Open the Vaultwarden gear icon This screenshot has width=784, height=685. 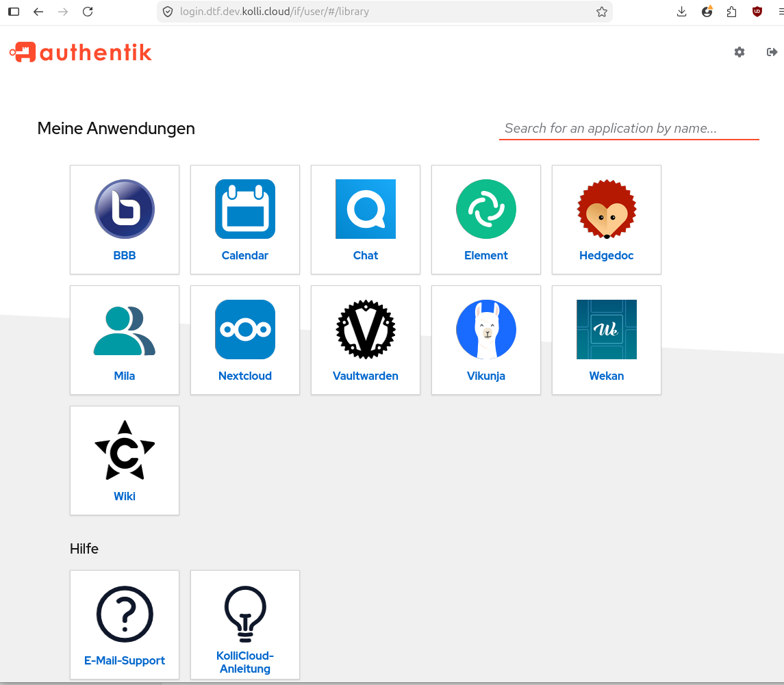(366, 329)
